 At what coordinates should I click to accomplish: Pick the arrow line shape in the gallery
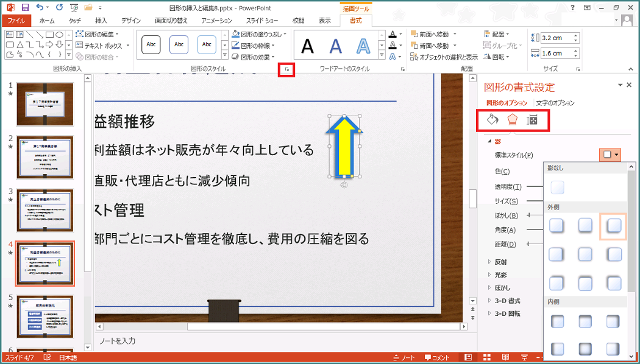point(40,35)
